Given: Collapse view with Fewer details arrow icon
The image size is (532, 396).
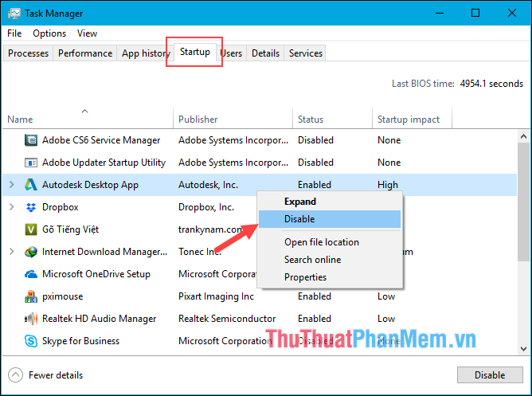Looking at the screenshot, I should tap(15, 375).
